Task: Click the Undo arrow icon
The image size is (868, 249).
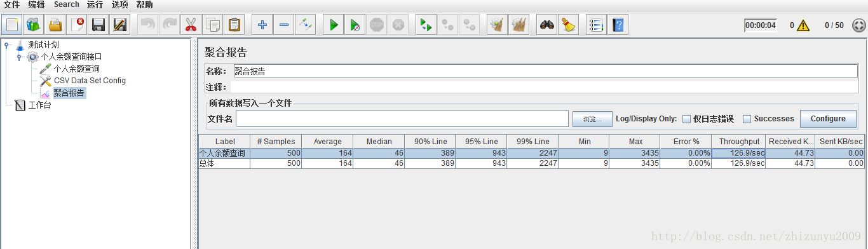Action: (x=148, y=25)
